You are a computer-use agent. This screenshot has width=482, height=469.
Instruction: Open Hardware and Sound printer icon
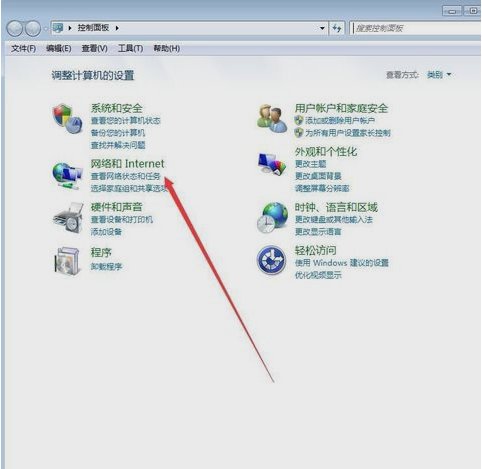tap(68, 218)
